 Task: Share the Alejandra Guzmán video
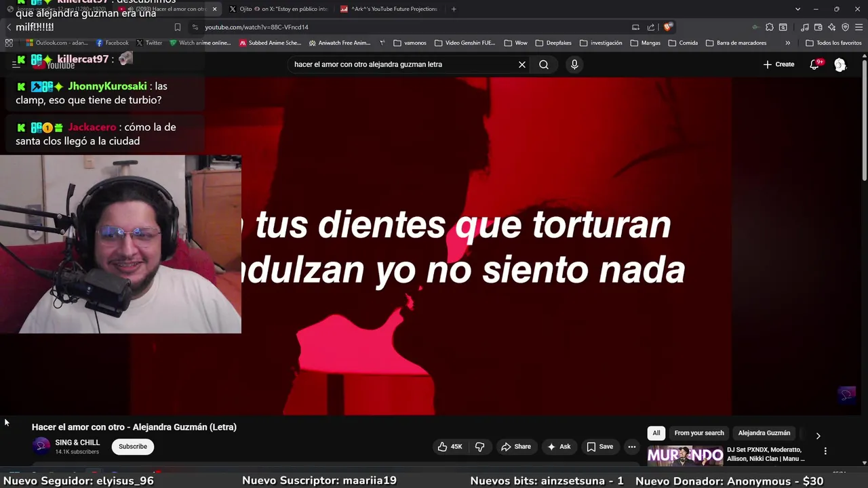(515, 447)
